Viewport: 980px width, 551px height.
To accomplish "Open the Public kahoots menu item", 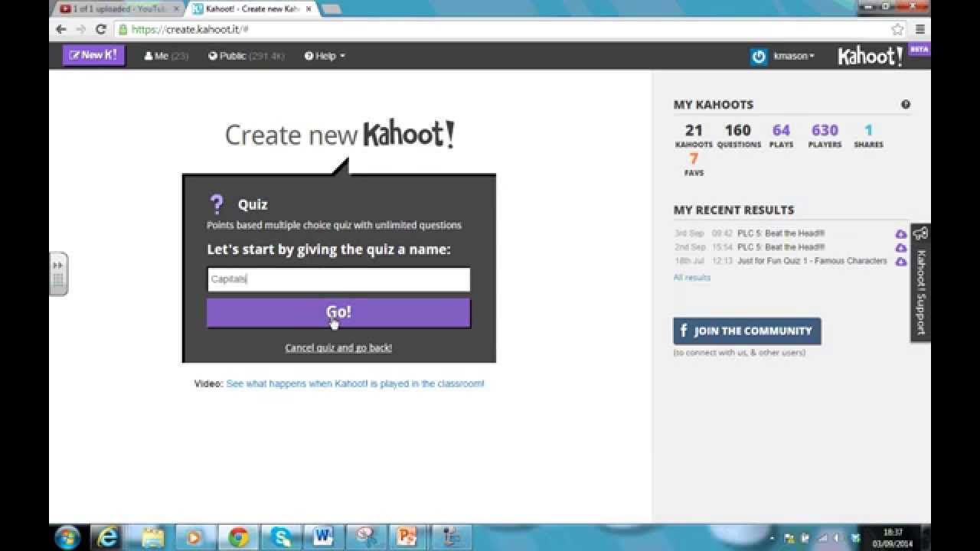I will tap(246, 56).
